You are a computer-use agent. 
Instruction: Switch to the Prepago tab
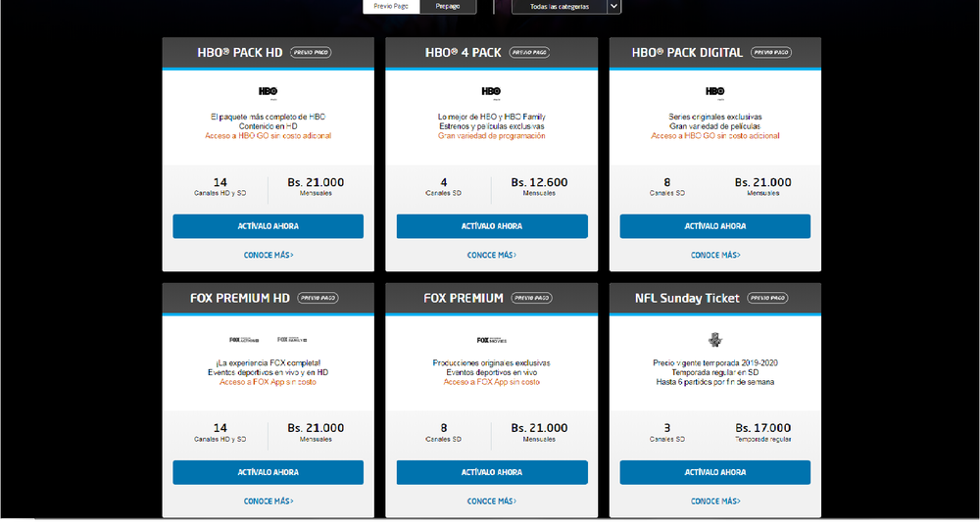(x=448, y=6)
